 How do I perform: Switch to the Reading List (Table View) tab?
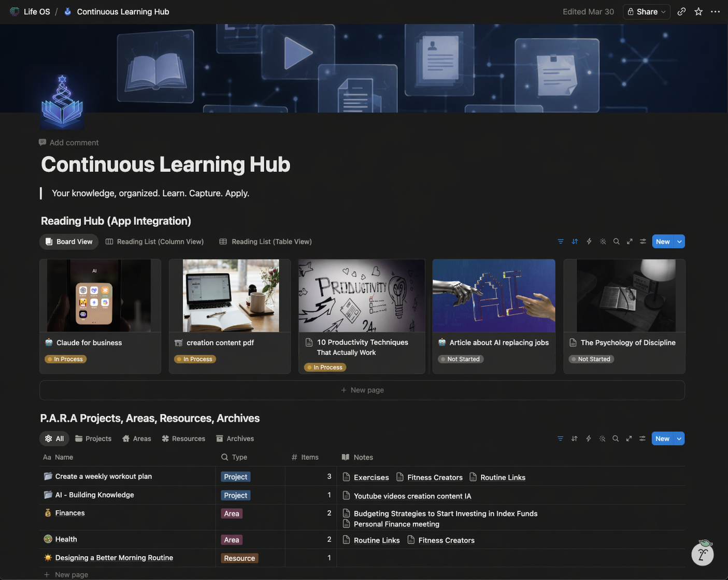265,241
